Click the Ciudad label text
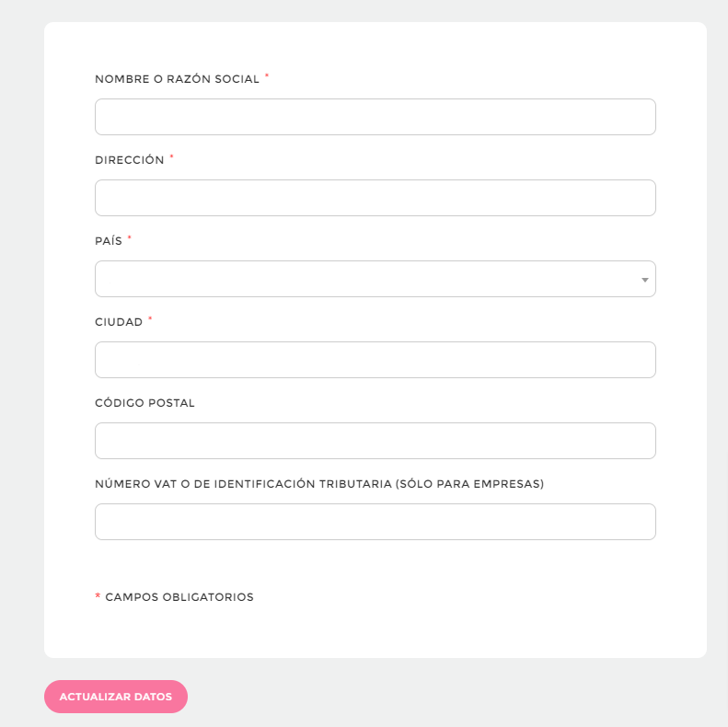 pyautogui.click(x=119, y=322)
